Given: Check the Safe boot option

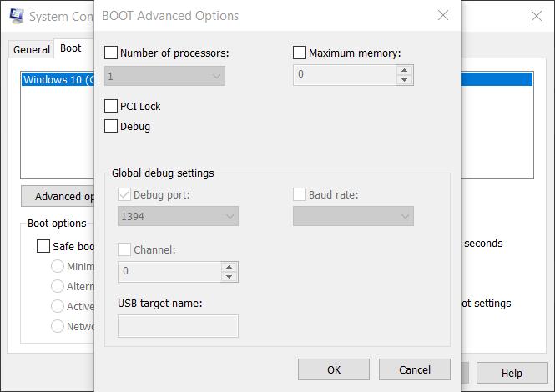Looking at the screenshot, I should (43, 246).
